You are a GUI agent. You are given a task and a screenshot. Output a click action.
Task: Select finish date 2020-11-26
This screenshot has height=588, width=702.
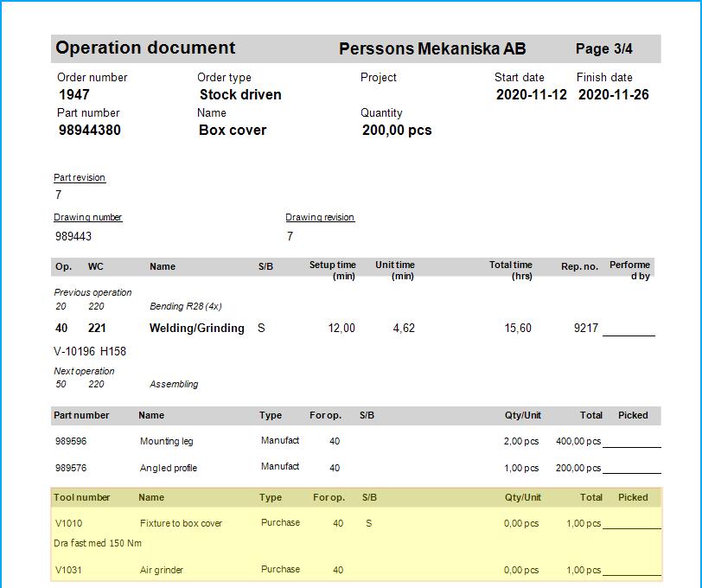(613, 94)
